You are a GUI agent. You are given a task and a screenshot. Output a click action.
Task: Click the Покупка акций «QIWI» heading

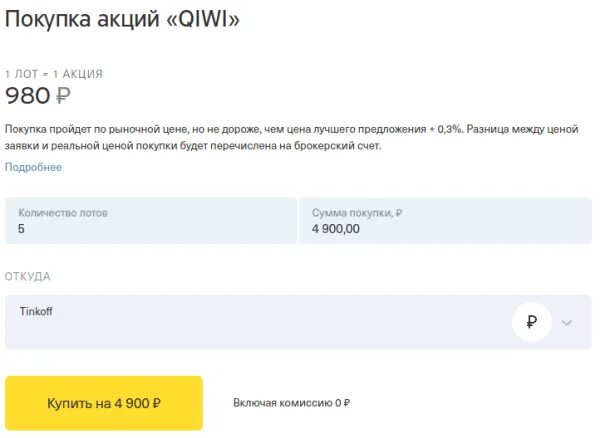[122, 19]
